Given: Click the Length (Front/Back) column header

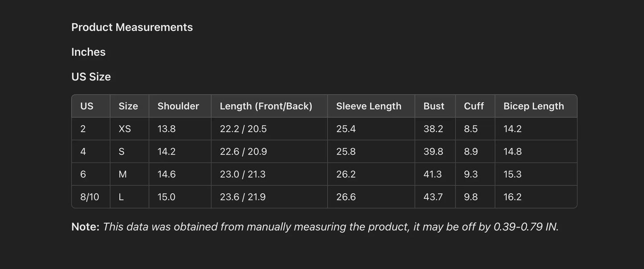Looking at the screenshot, I should pos(266,106).
